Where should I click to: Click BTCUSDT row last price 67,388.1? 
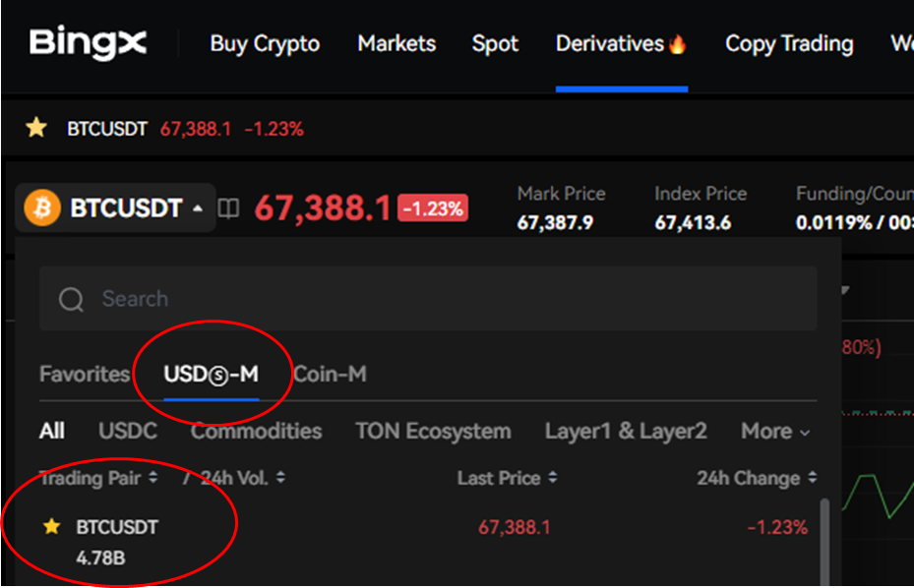515,527
